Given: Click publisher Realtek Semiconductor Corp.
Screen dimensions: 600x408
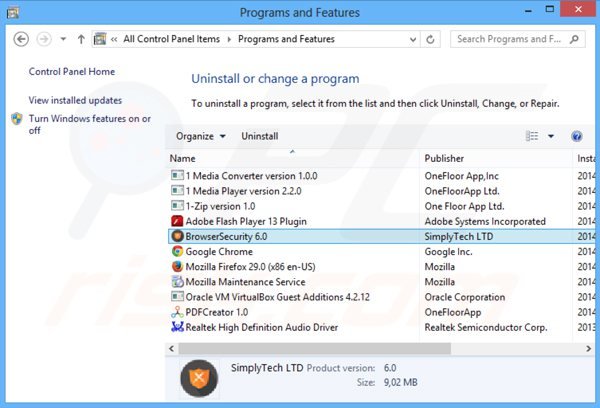Looking at the screenshot, I should pos(486,328).
